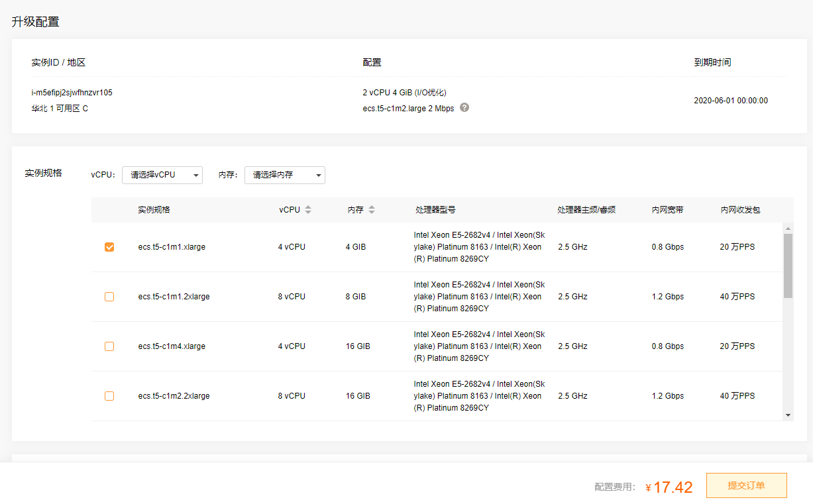The width and height of the screenshot is (813, 504).
Task: Sort the table by 内存 column arrows
Action: click(372, 210)
